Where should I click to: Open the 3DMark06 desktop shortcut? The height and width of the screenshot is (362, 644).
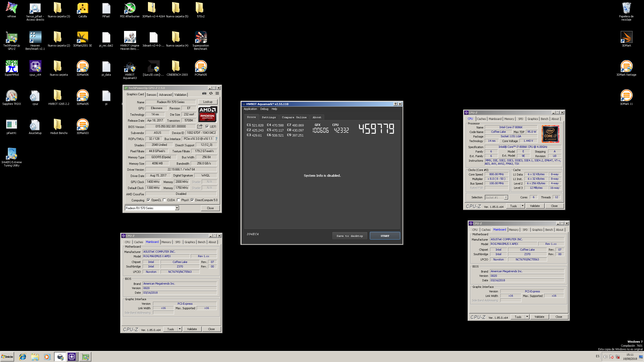[x=83, y=68]
